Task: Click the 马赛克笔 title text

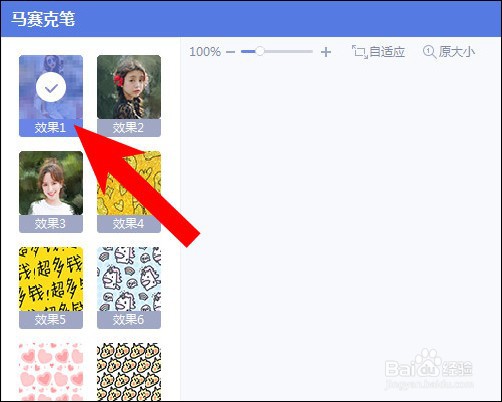Action: click(x=43, y=19)
